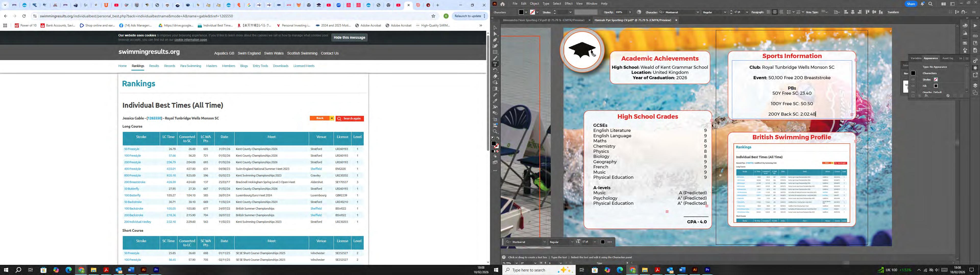Open the Effect menu
This screenshot has height=275, width=980.
[568, 3]
